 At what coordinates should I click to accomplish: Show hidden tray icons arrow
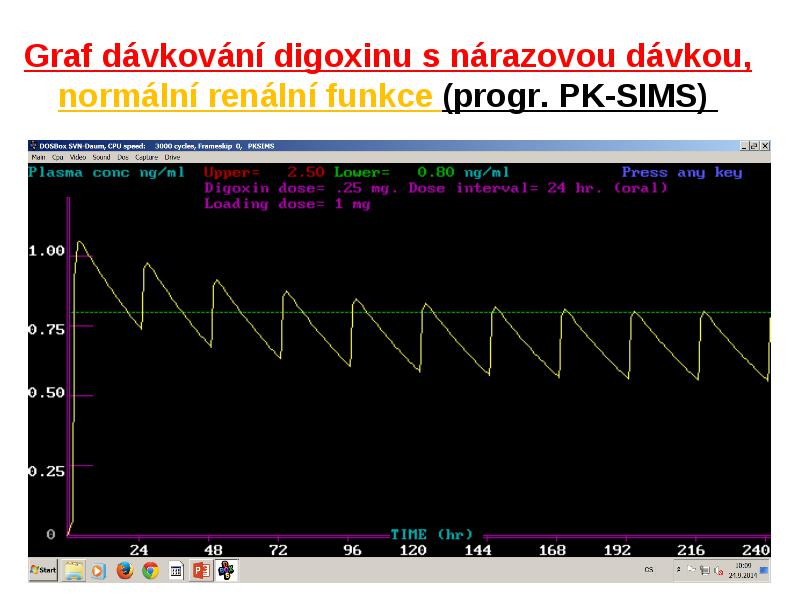click(x=678, y=569)
